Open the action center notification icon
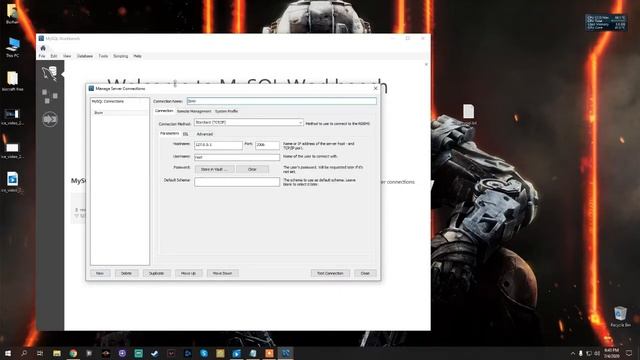640x360 pixels. tap(629, 353)
